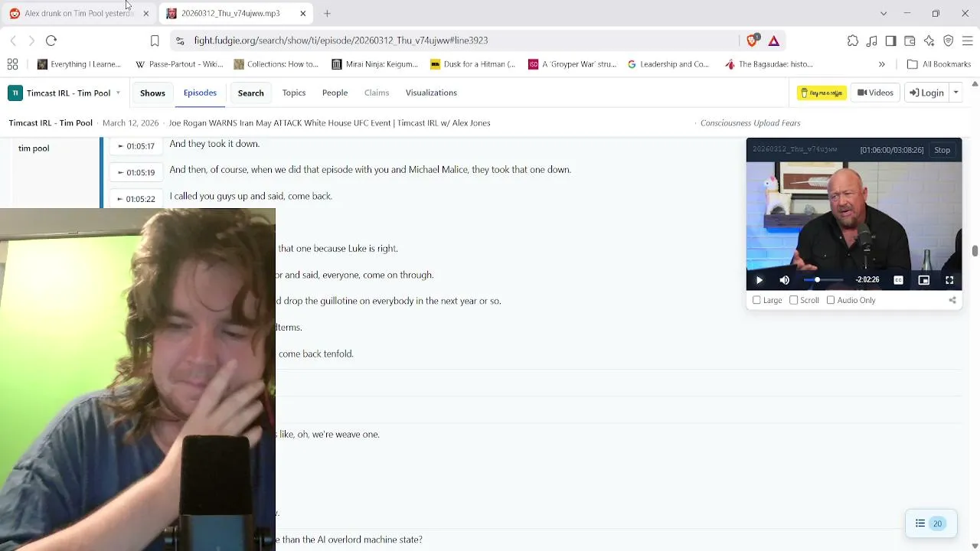Show hidden bookmarks with the double chevron
The width and height of the screenshot is (980, 551).
[881, 64]
